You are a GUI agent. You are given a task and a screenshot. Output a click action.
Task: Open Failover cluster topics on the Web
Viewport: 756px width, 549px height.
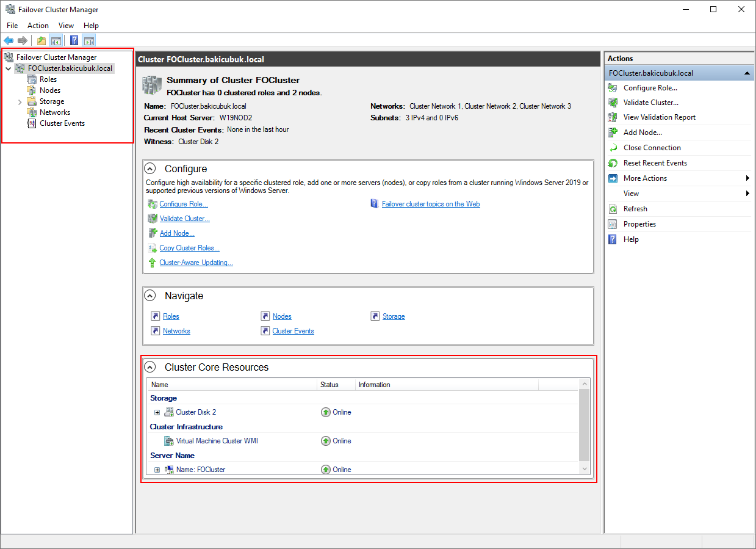tap(431, 204)
